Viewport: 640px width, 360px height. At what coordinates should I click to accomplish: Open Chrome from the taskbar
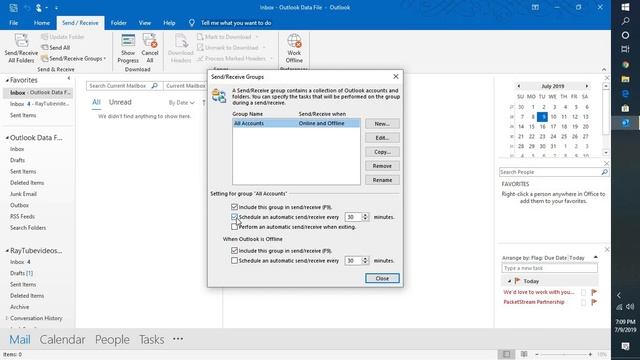click(x=625, y=64)
